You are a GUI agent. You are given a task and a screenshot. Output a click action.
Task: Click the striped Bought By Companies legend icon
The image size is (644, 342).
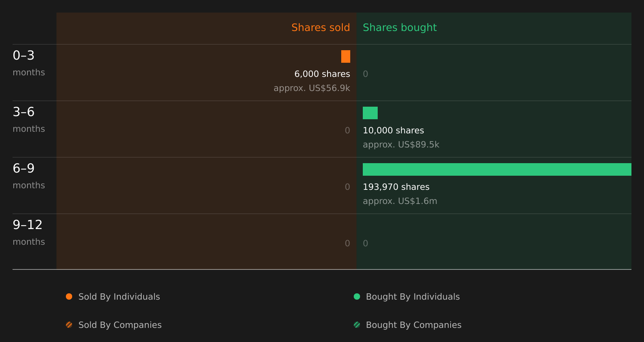pyautogui.click(x=357, y=325)
